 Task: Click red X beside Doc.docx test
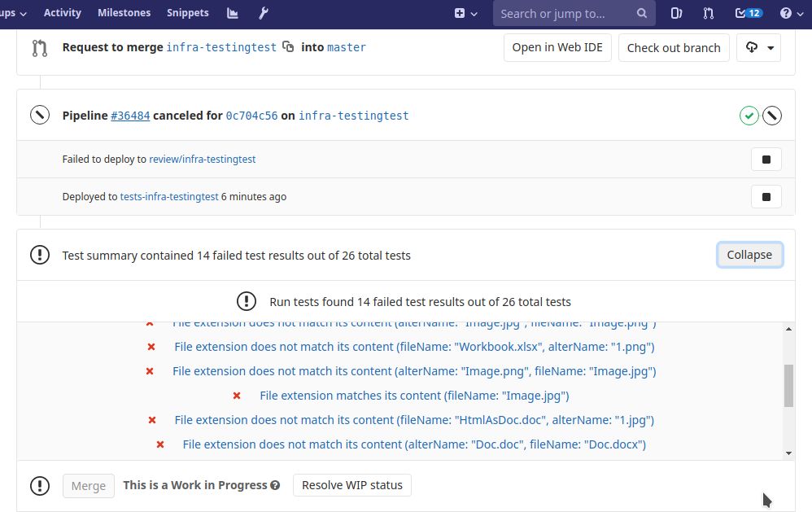click(x=160, y=444)
